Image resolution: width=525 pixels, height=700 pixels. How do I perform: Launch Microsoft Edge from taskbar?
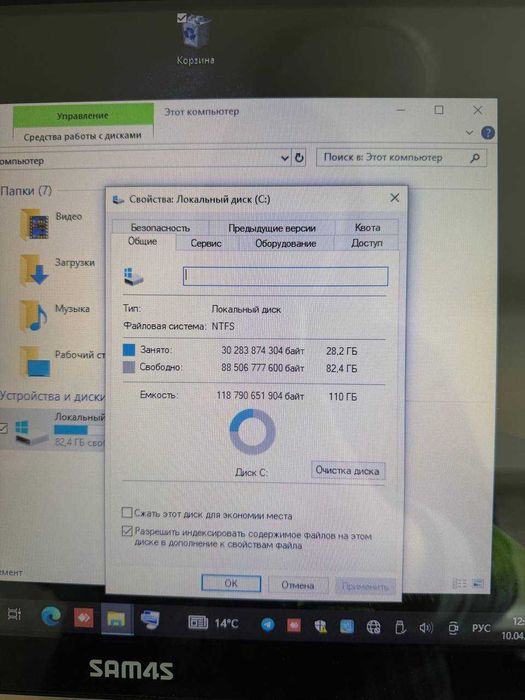(x=51, y=617)
